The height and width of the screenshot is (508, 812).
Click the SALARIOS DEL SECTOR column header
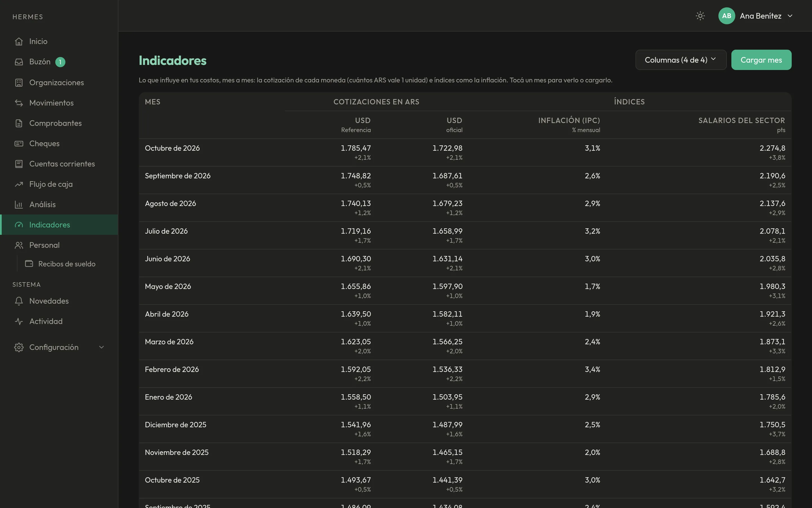point(742,121)
